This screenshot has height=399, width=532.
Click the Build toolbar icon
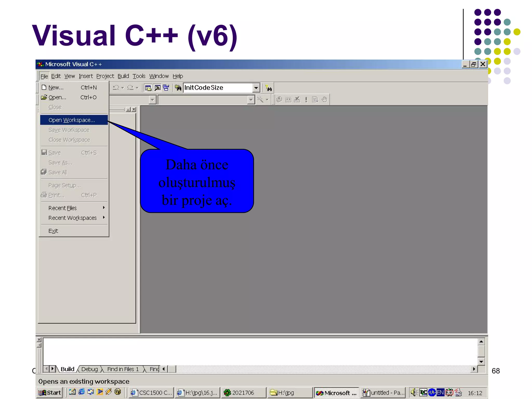288,99
